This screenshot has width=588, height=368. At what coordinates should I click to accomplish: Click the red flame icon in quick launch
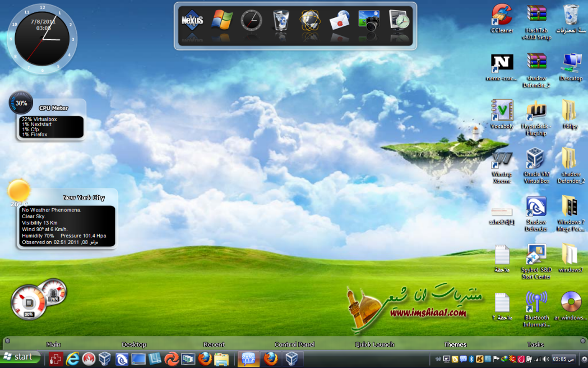click(89, 359)
